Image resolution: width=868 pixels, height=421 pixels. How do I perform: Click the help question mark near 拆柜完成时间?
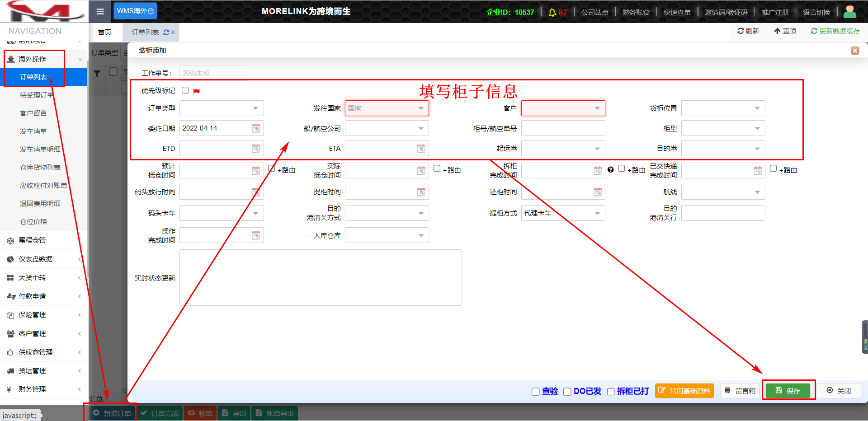pos(611,169)
